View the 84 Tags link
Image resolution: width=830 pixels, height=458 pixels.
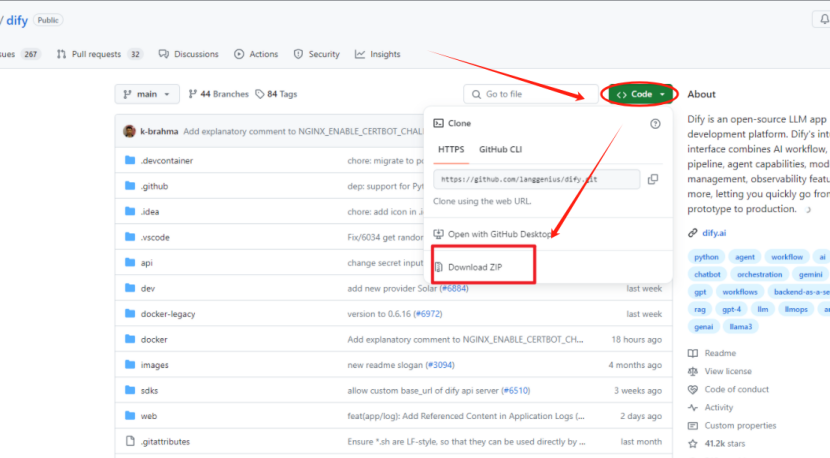tap(276, 94)
